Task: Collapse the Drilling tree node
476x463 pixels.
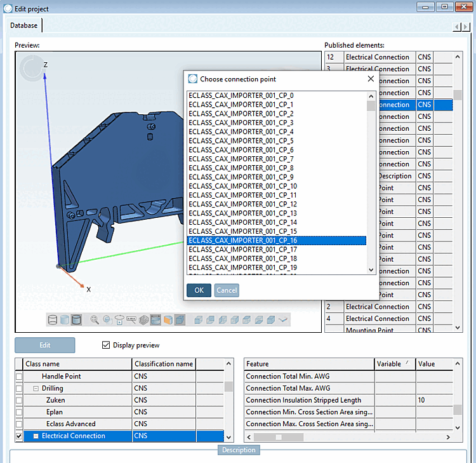Action: point(36,388)
